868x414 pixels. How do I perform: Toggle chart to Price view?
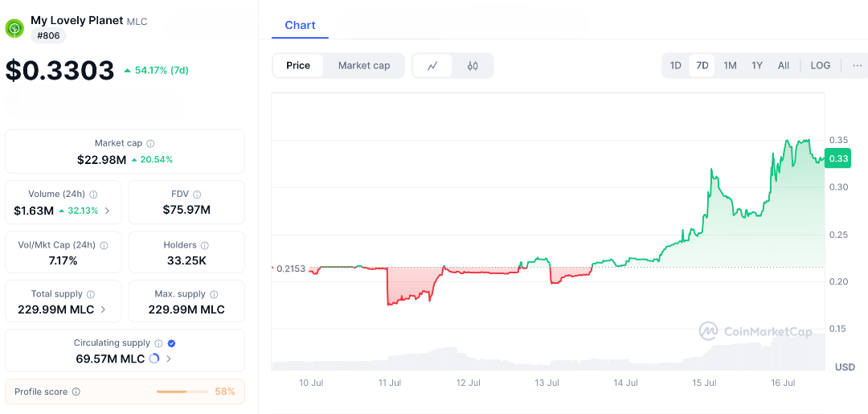(x=298, y=66)
